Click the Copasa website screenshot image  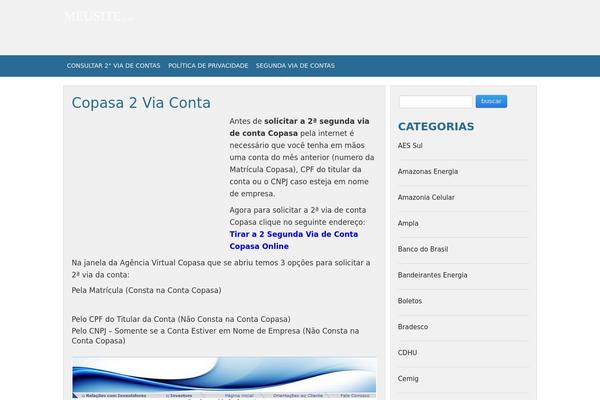point(224,379)
